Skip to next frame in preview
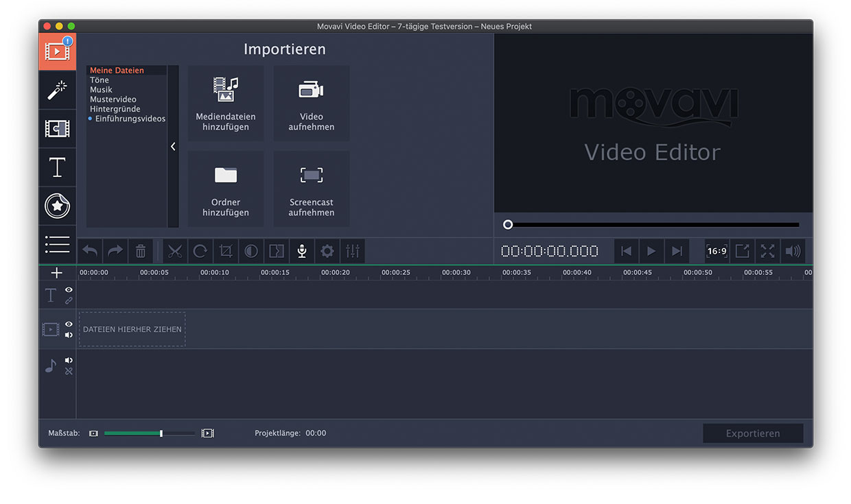Viewport: 851px width, 504px height. (677, 251)
